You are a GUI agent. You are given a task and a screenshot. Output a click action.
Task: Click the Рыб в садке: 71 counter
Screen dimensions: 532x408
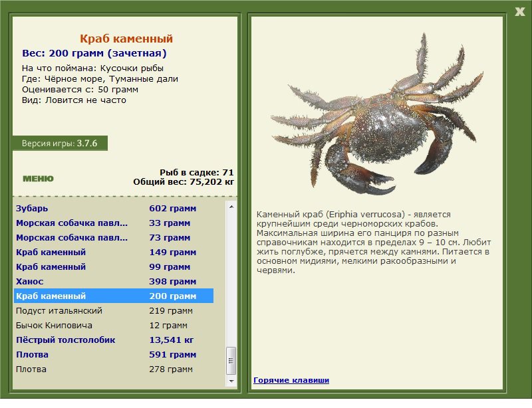pos(196,172)
